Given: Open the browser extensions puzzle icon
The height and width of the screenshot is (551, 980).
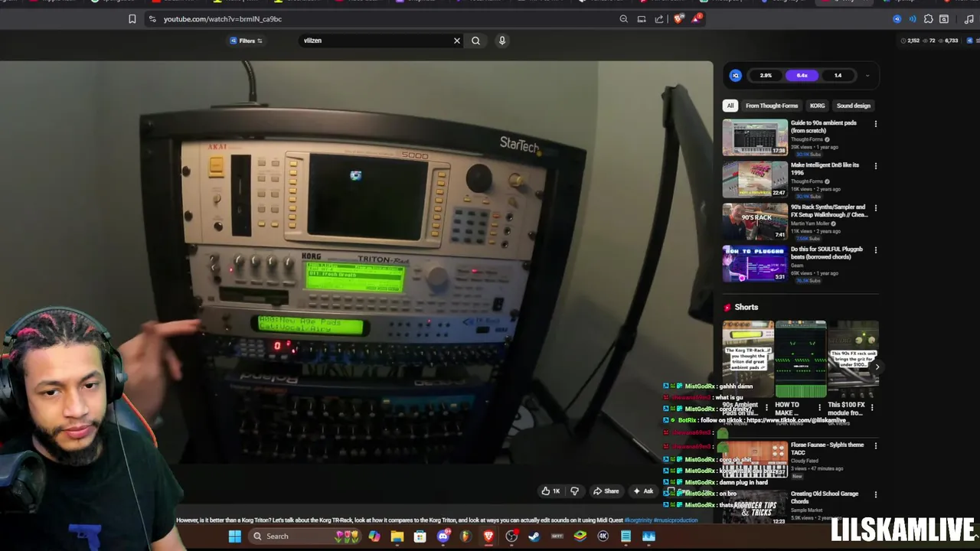Looking at the screenshot, I should tap(928, 19).
